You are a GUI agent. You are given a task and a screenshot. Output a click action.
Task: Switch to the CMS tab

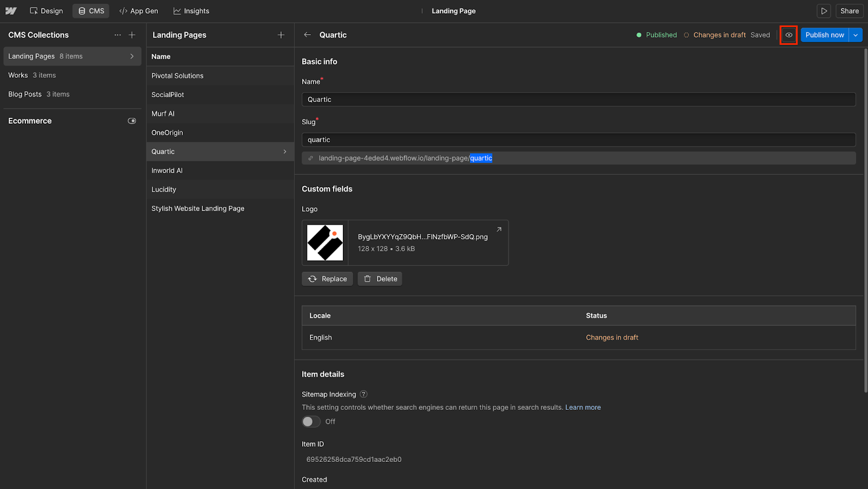[x=91, y=11]
